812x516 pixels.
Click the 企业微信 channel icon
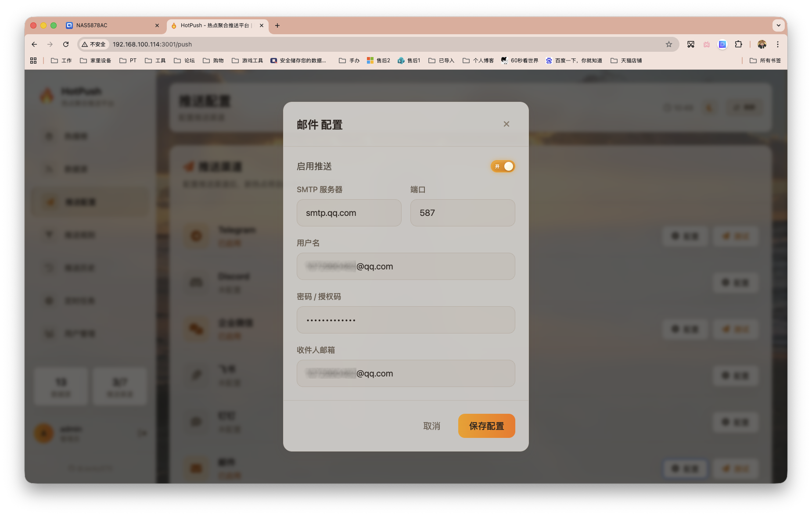tap(196, 329)
